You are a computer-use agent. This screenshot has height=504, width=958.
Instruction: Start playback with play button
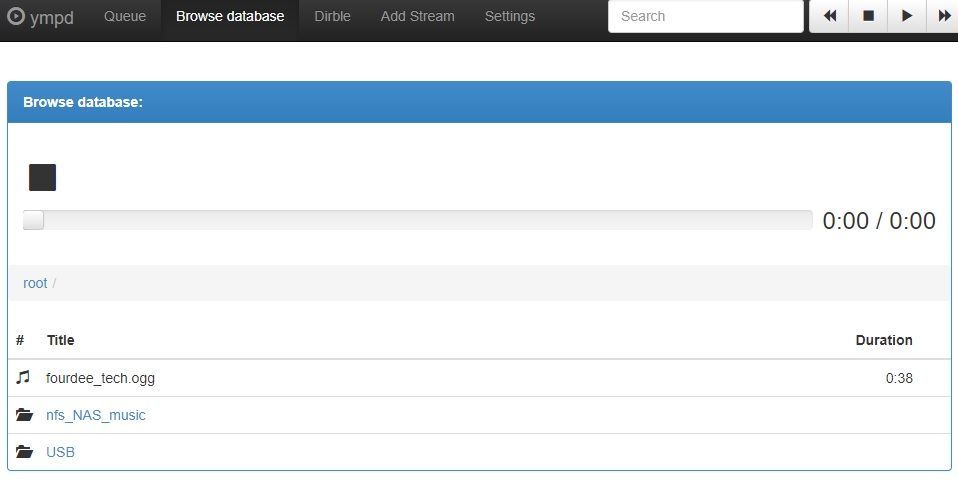click(907, 16)
